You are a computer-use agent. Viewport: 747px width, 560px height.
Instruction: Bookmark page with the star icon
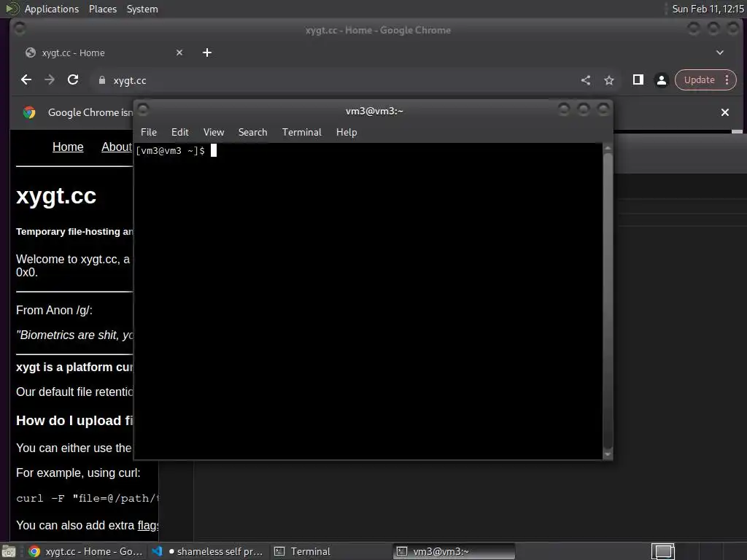[609, 80]
